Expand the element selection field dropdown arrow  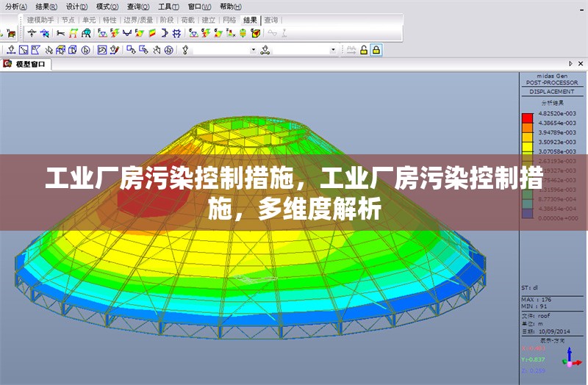click(333, 50)
